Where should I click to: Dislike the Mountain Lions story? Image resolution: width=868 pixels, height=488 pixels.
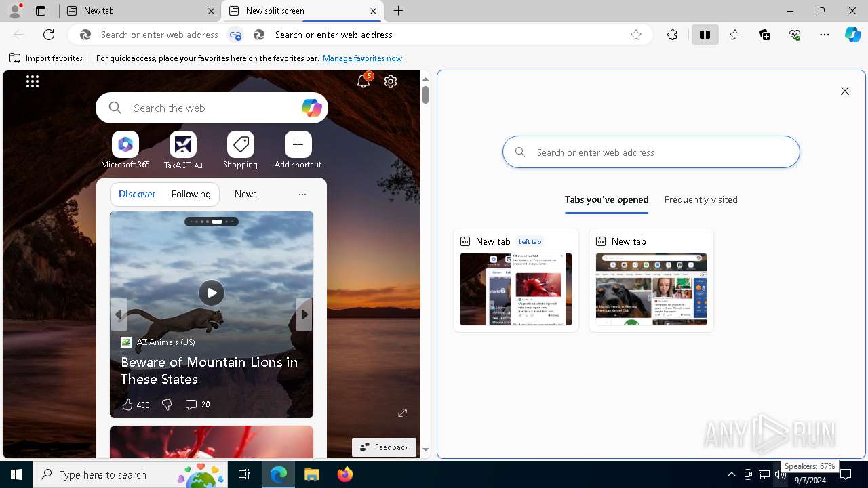coord(167,405)
